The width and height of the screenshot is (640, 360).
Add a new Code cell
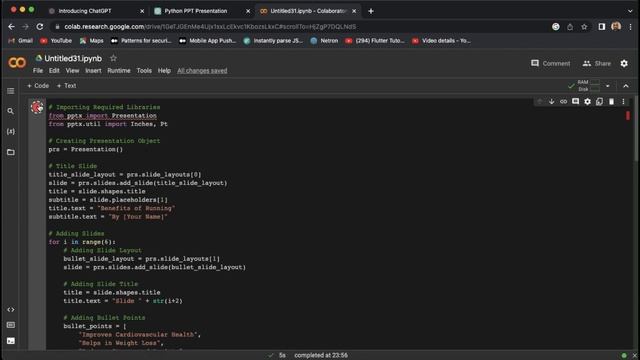coord(38,86)
